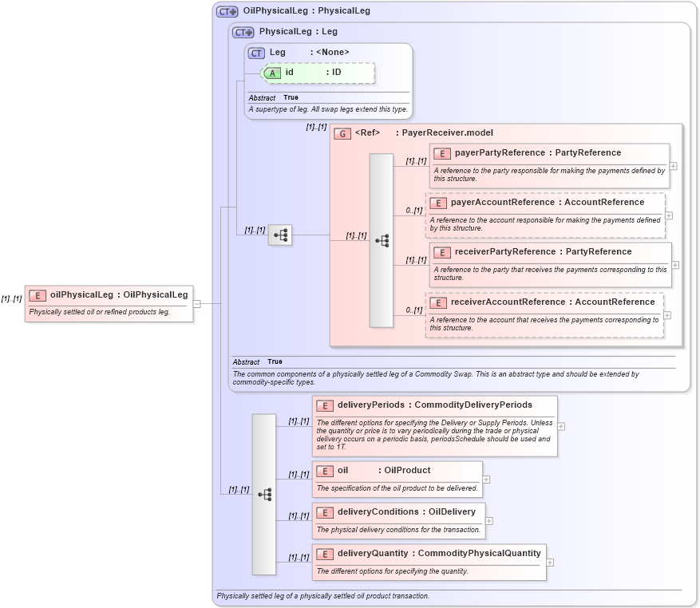This screenshot has height=608, width=700.
Task: Click the 0..[1] cardinality of receiverAccountReference
Action: click(x=414, y=310)
